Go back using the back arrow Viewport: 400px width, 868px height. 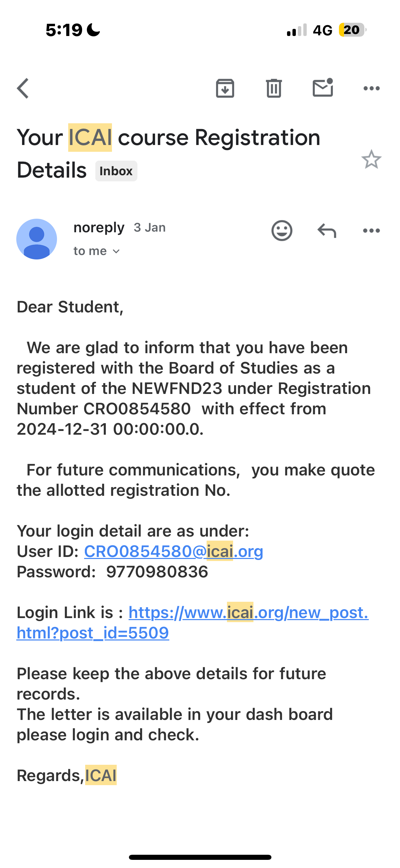[23, 89]
